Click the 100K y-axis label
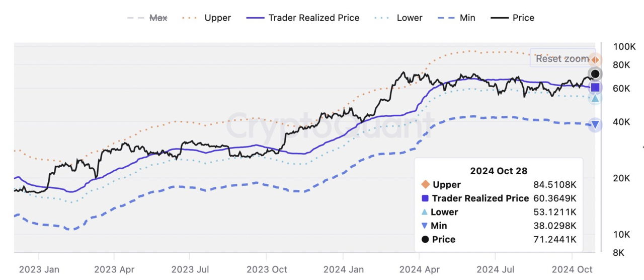 [x=624, y=46]
